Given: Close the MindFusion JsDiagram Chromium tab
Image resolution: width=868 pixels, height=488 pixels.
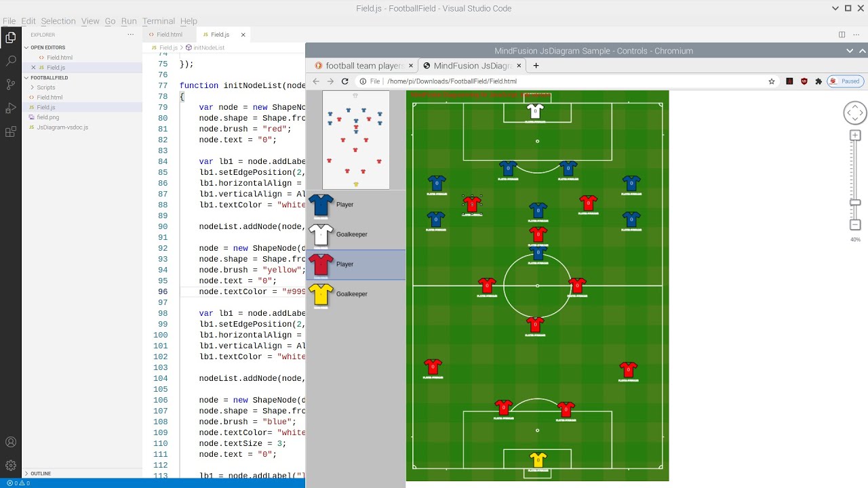Looking at the screenshot, I should coord(519,66).
